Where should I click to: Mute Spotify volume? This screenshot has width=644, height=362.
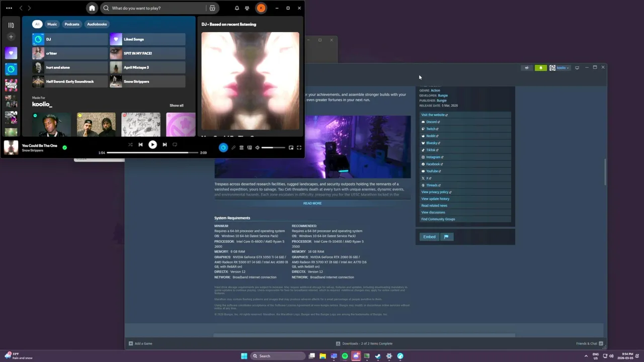click(x=258, y=147)
